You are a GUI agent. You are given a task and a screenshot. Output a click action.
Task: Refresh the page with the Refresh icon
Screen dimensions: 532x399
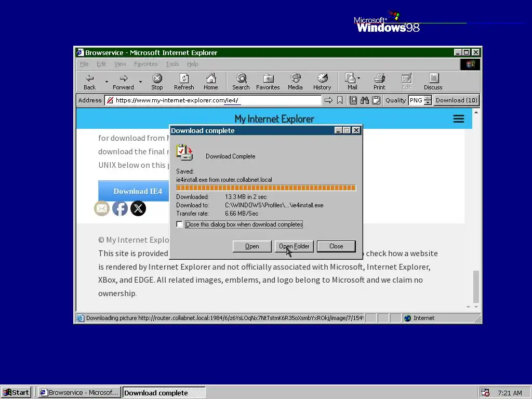click(184, 82)
